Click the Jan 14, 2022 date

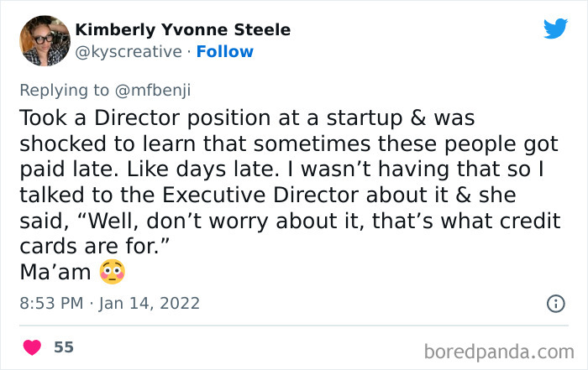[x=150, y=304]
